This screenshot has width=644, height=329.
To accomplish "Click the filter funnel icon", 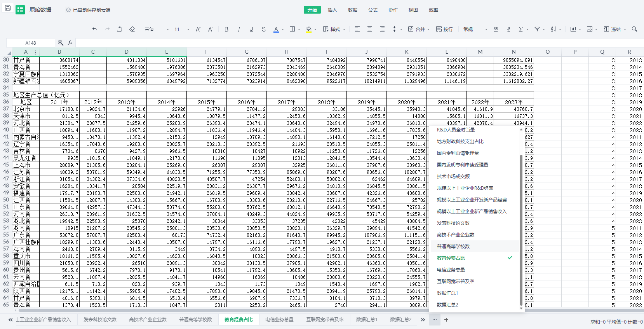I will click(x=537, y=29).
